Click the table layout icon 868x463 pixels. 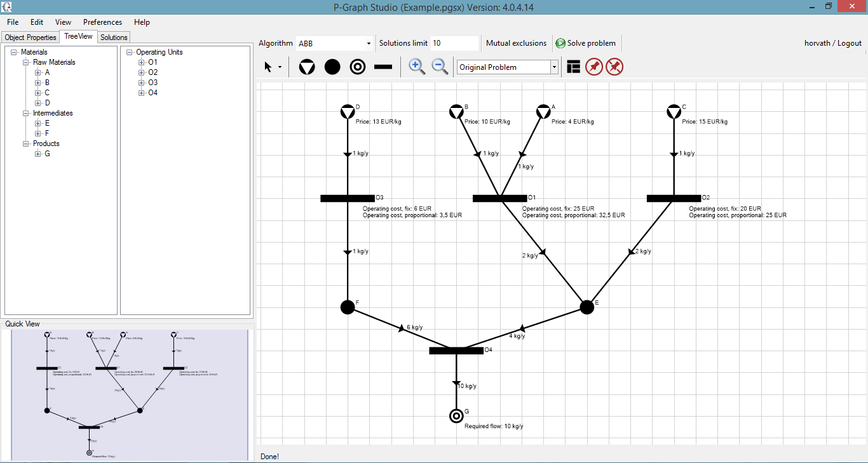pos(574,67)
